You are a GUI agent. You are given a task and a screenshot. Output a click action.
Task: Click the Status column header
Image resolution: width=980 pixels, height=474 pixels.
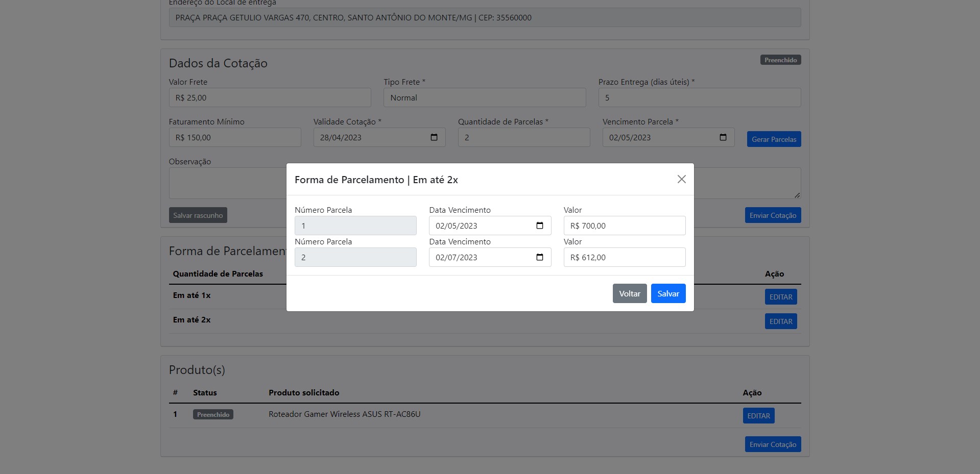205,392
